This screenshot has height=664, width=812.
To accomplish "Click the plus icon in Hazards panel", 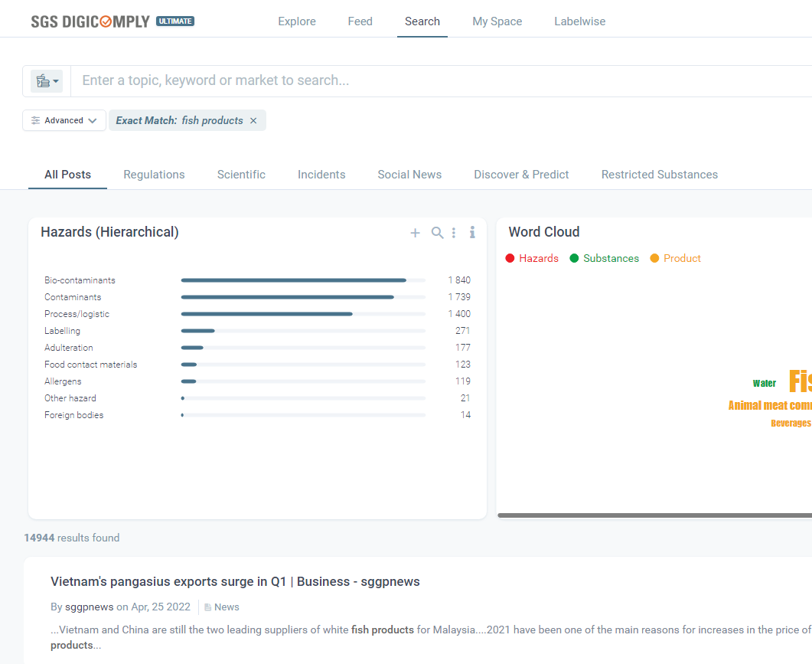I will 415,233.
